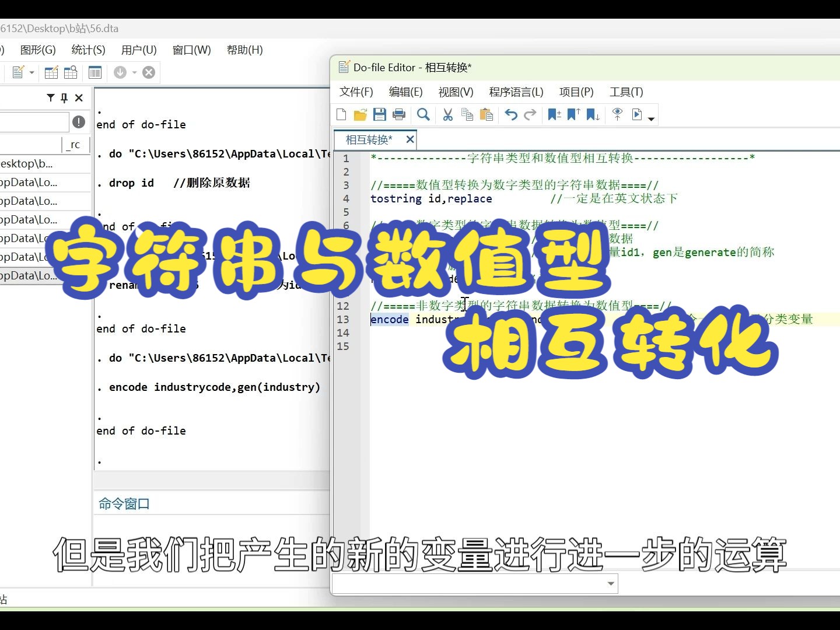The height and width of the screenshot is (630, 840).
Task: Open Stata 窗口(W) menu
Action: pyautogui.click(x=191, y=50)
